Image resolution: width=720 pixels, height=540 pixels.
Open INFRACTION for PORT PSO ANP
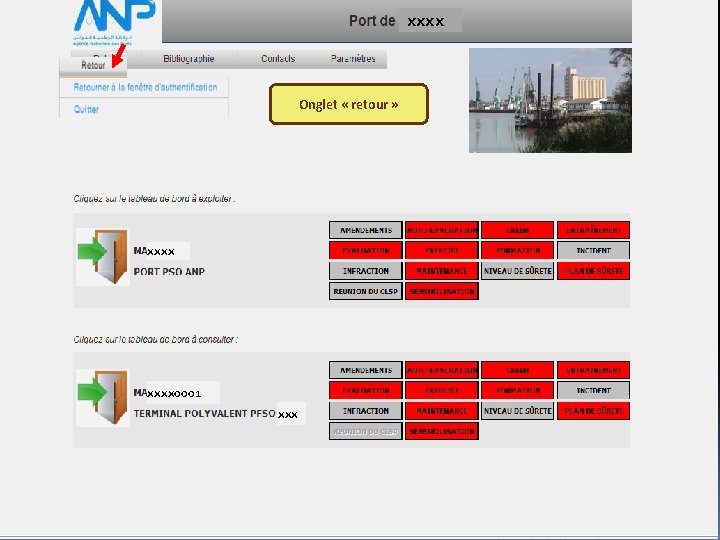click(x=366, y=271)
